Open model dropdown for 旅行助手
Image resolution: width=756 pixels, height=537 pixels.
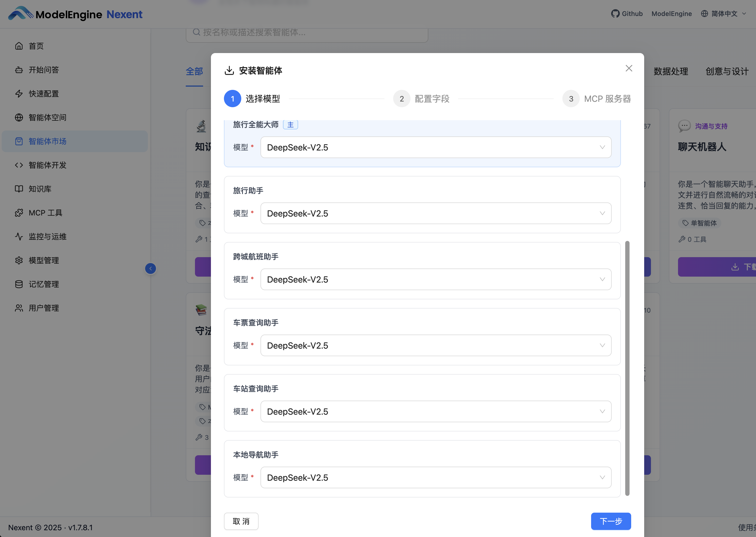(436, 213)
